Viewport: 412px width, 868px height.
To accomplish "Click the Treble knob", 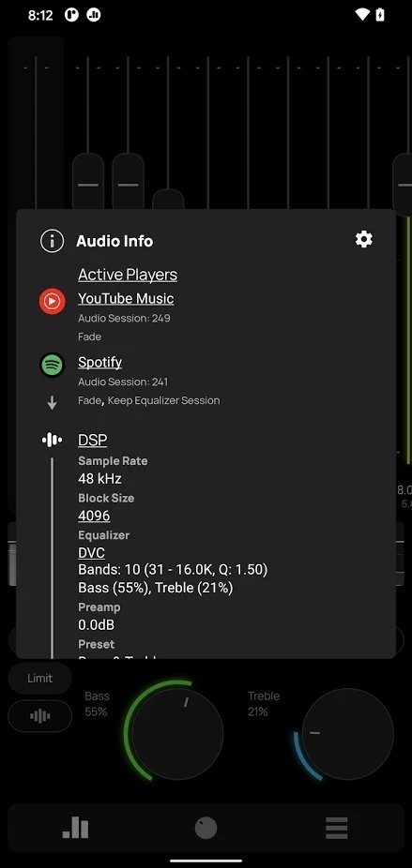I will [347, 733].
